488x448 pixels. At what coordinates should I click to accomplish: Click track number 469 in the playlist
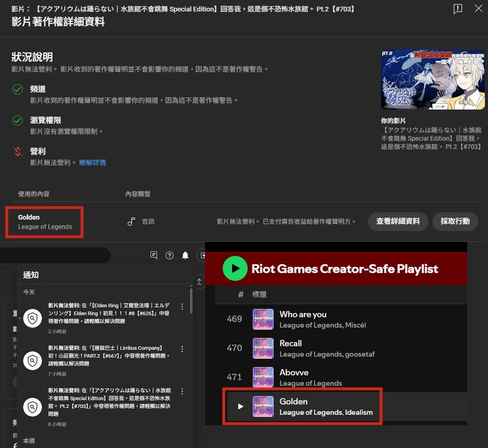click(234, 319)
